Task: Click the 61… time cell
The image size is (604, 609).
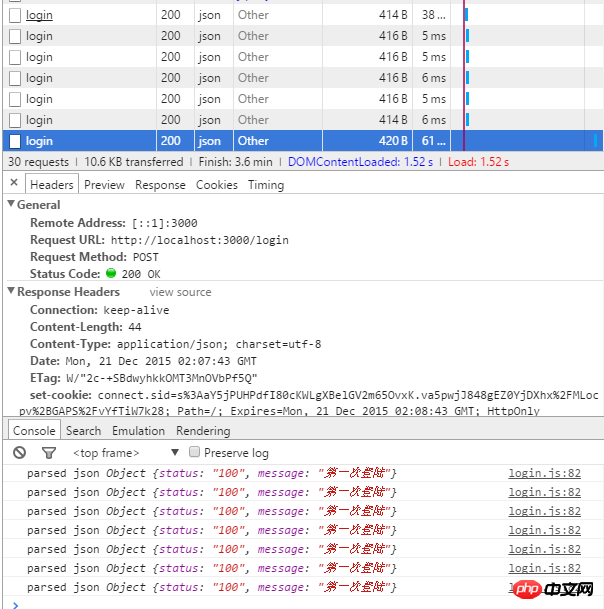Action: pyautogui.click(x=432, y=141)
